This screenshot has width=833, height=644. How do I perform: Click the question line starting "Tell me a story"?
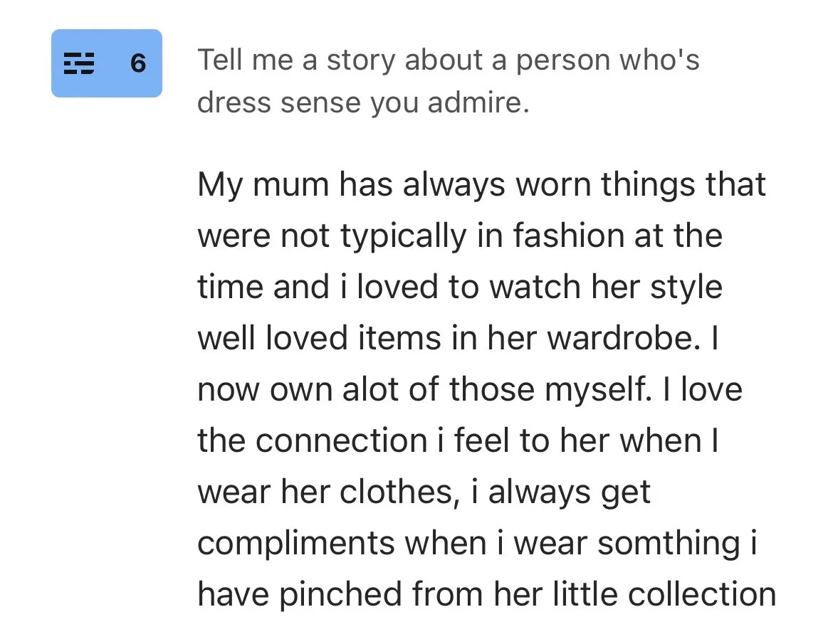pyautogui.click(x=448, y=60)
